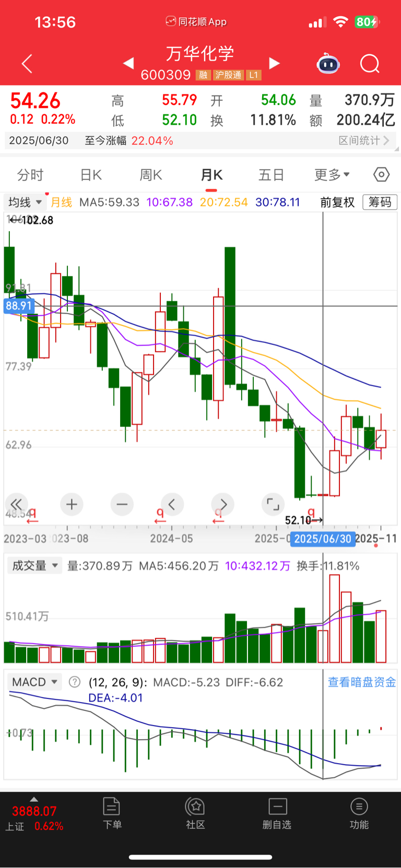Tap the 至今涨幅 22.04% value
The image size is (401, 868).
click(152, 141)
